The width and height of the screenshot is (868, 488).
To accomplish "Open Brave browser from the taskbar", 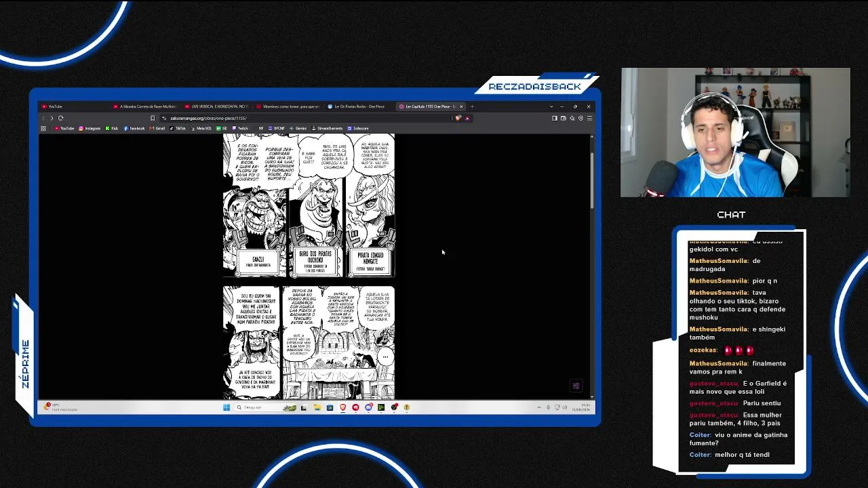I will (x=342, y=407).
